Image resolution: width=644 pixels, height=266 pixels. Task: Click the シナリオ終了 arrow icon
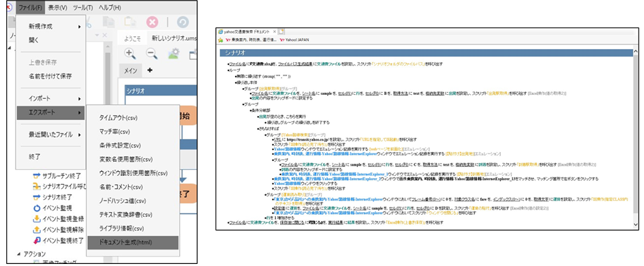[x=37, y=197]
